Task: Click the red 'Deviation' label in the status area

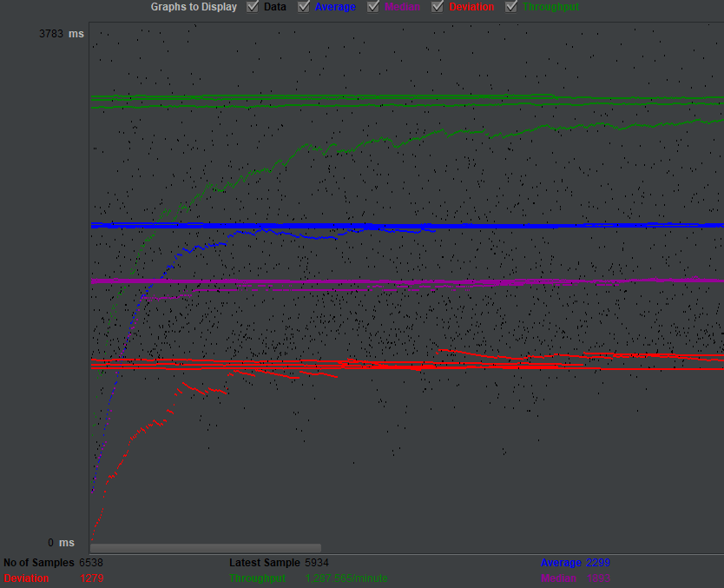Action: point(26,578)
